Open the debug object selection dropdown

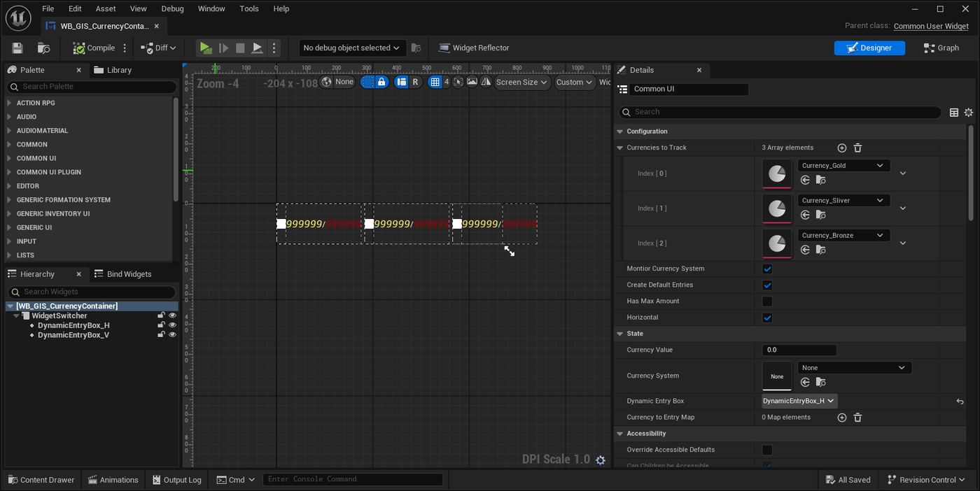352,48
